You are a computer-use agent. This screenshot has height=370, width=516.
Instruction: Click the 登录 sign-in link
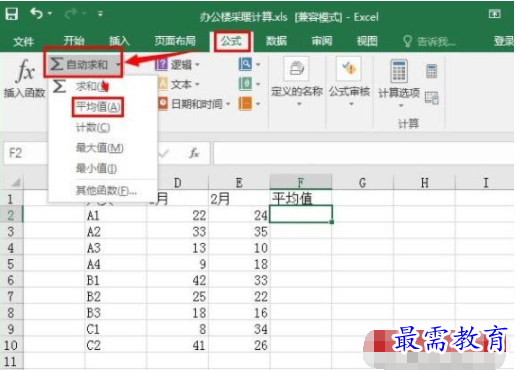(504, 41)
